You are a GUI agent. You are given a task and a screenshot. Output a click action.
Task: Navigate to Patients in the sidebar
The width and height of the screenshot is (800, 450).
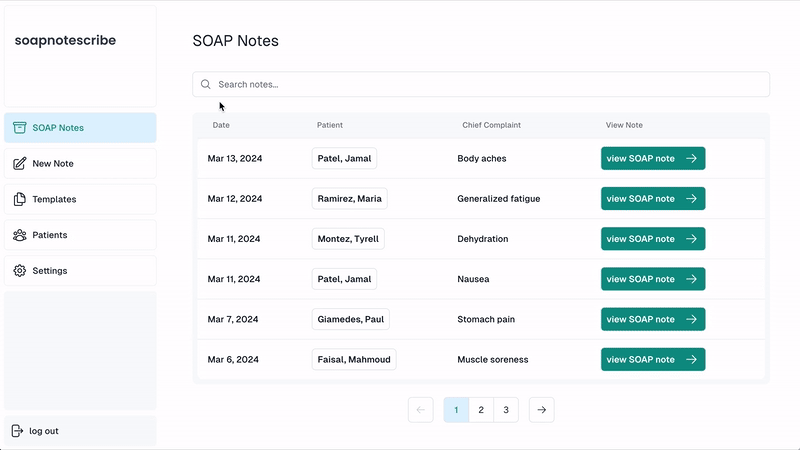pyautogui.click(x=80, y=235)
